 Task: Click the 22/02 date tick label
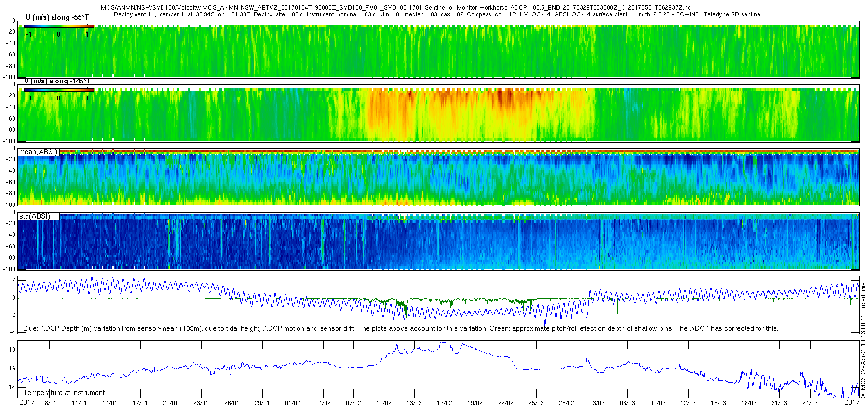pyautogui.click(x=505, y=403)
